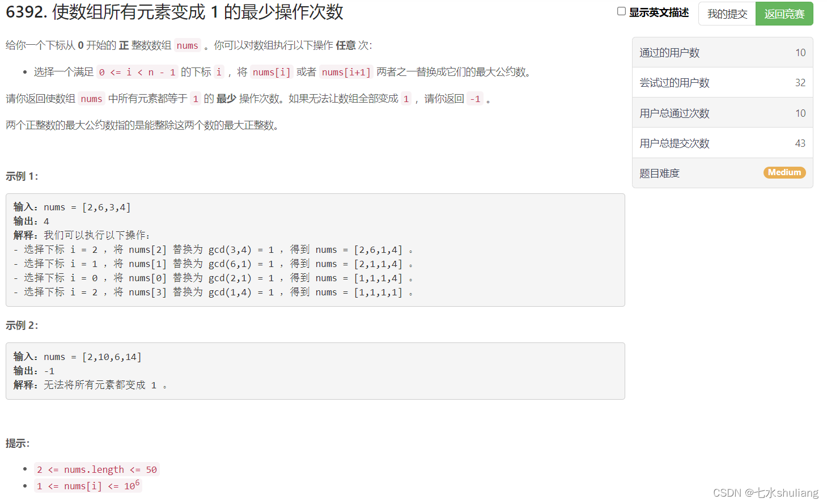
Task: Click the 提示 heading
Action: point(18,443)
